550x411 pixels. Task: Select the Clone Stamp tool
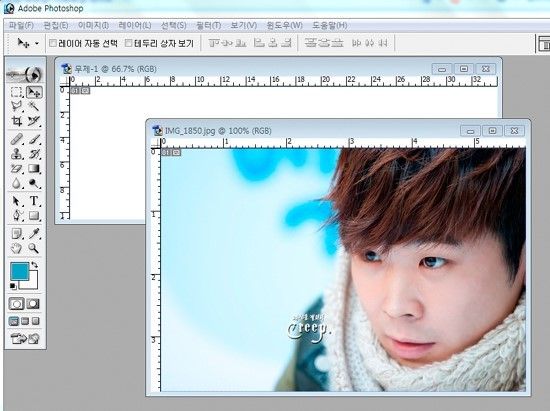(16, 154)
